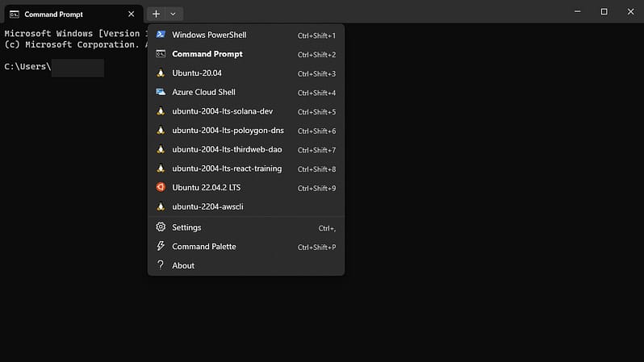
Task: Collapse the new tab profile dropdown arrow
Action: [174, 14]
